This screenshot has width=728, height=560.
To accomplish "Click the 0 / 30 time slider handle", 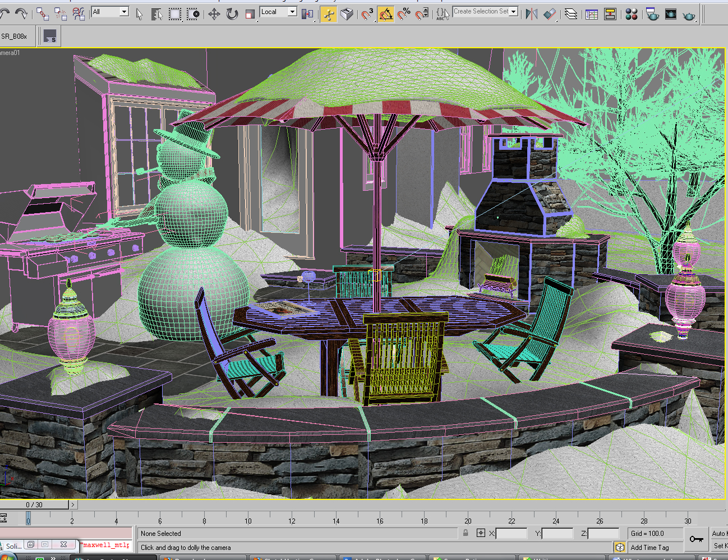I will tap(34, 504).
